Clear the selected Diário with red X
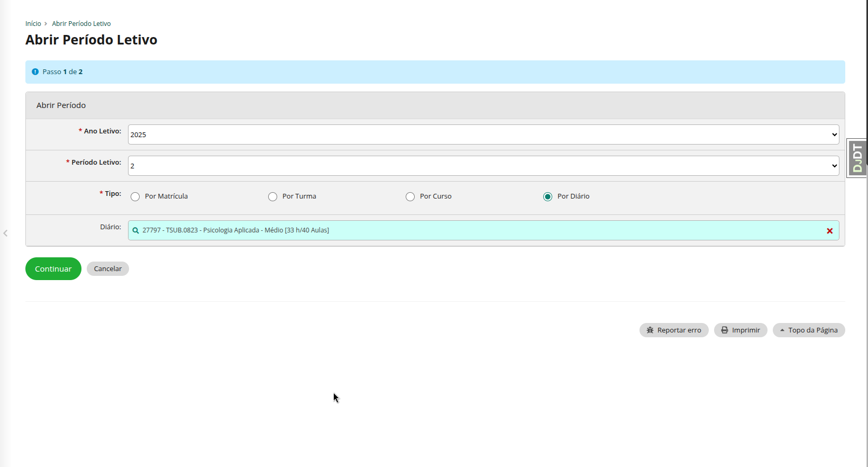Screen dimensions: 868x467 click(829, 231)
